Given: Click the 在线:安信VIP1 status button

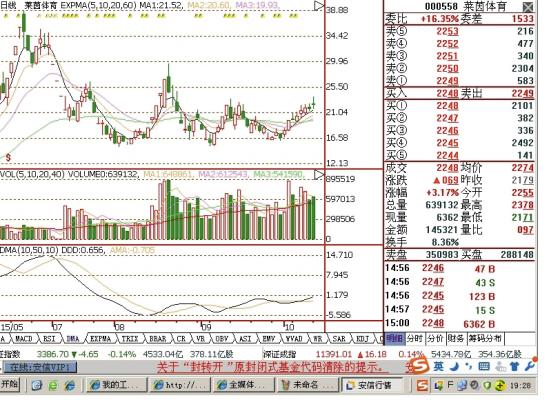Looking at the screenshot, I should coord(40,367).
